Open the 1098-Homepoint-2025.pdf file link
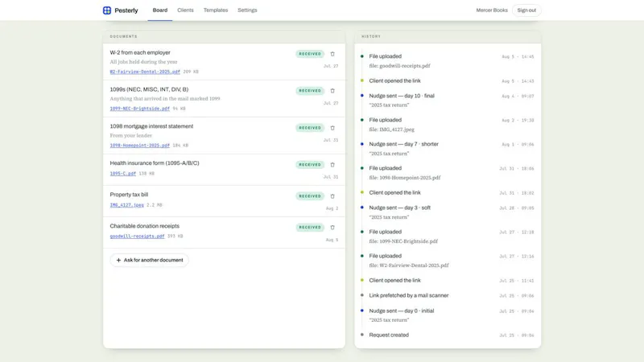Viewport: 644px width, 362px height. pos(139,146)
